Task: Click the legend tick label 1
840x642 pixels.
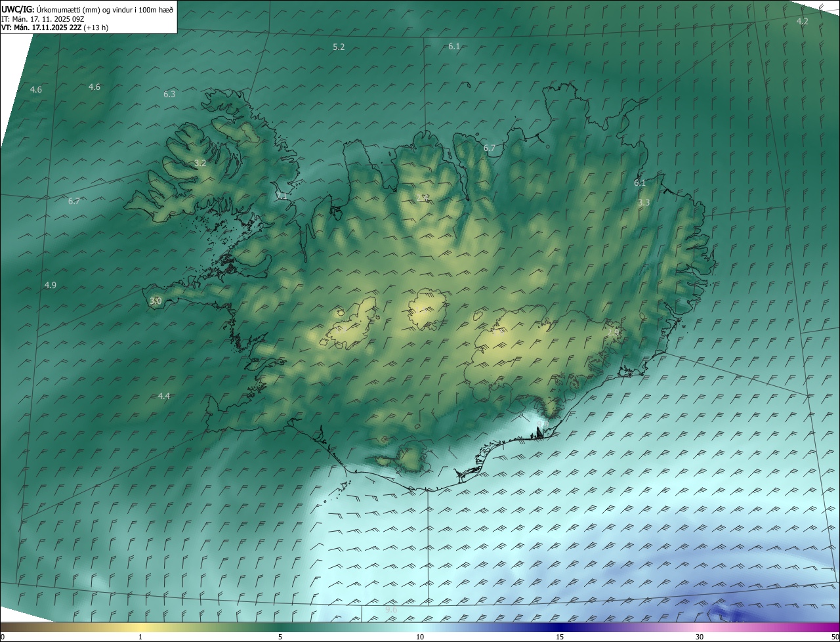Action: [x=140, y=637]
